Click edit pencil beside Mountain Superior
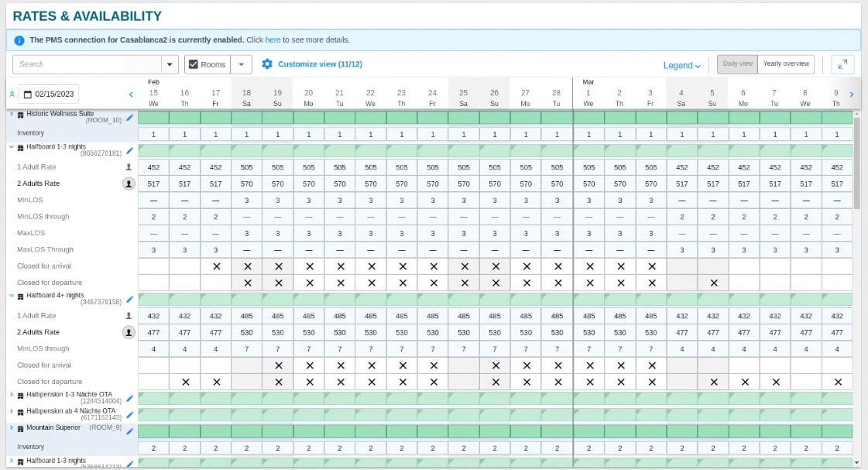 (x=130, y=431)
